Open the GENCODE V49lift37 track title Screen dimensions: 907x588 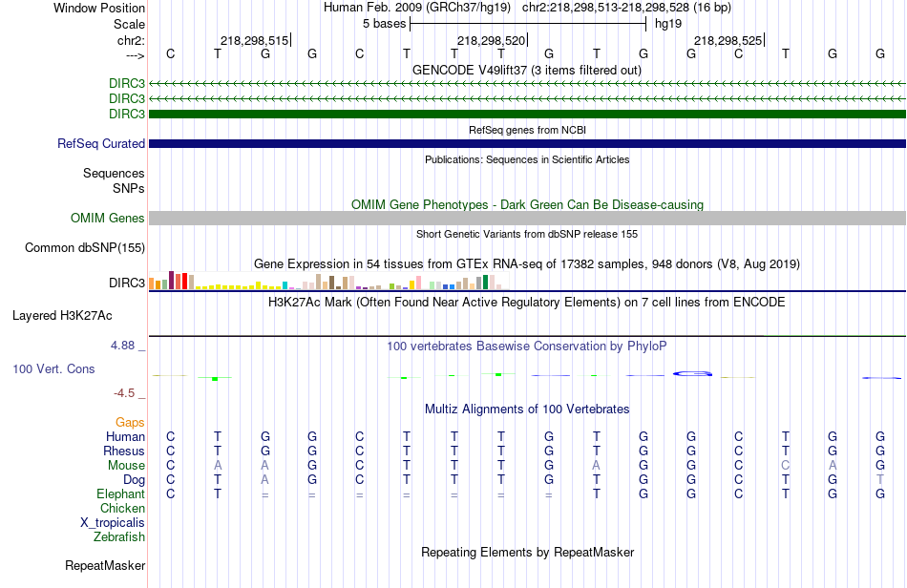pyautogui.click(x=527, y=71)
